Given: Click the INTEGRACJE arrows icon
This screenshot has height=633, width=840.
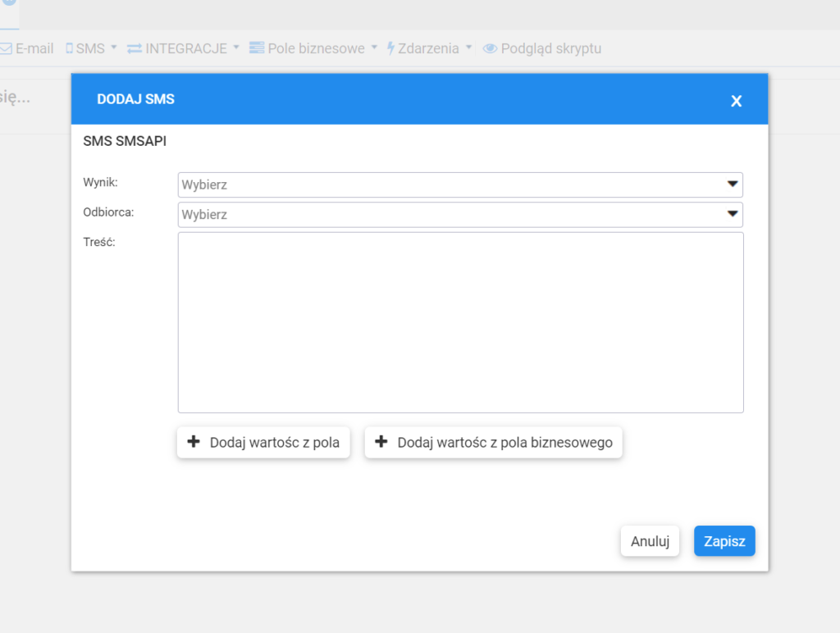Looking at the screenshot, I should pos(135,48).
